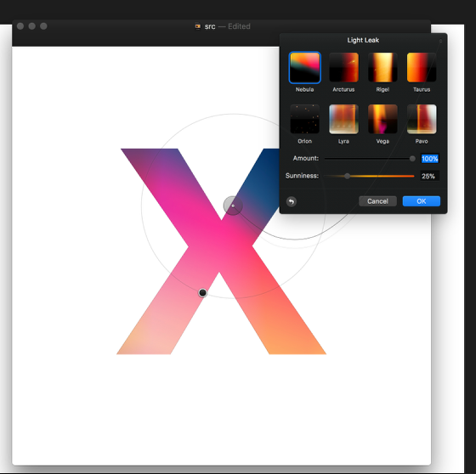Click the Sunniness 25% value field

(x=429, y=176)
